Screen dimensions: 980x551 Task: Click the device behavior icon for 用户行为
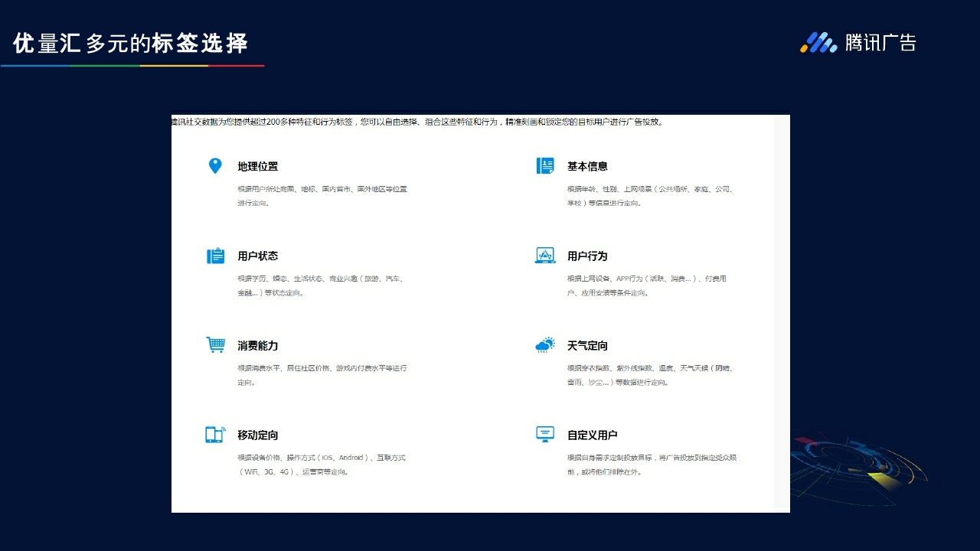click(x=544, y=255)
